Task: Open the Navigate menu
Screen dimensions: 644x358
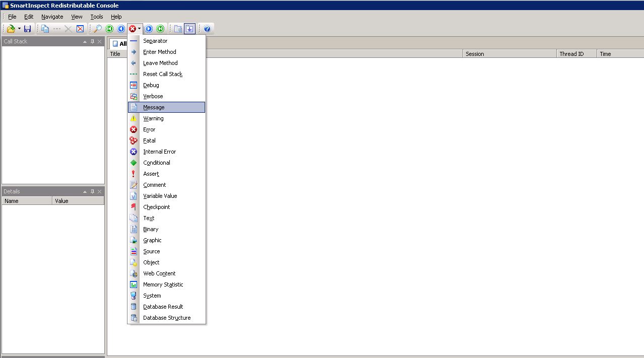Action: [52, 17]
